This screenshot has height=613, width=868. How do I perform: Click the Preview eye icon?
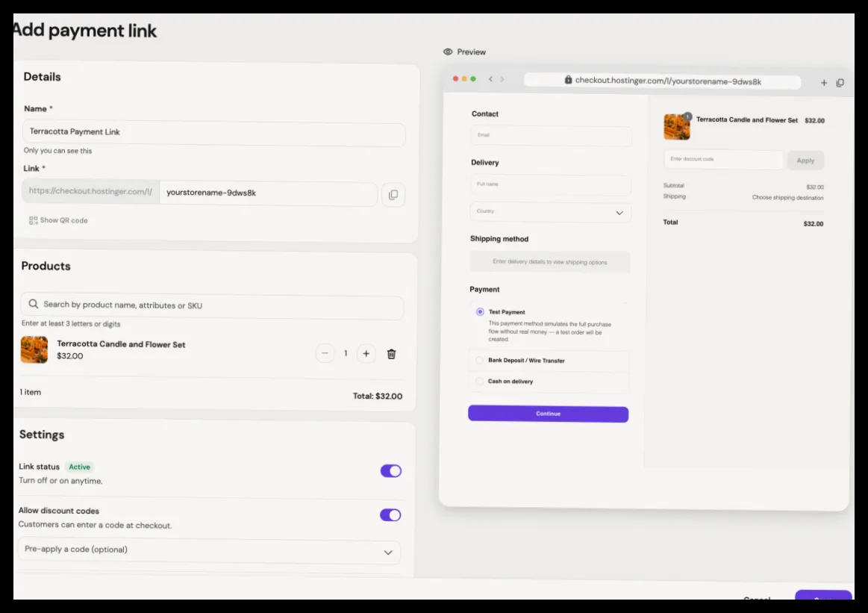click(448, 52)
